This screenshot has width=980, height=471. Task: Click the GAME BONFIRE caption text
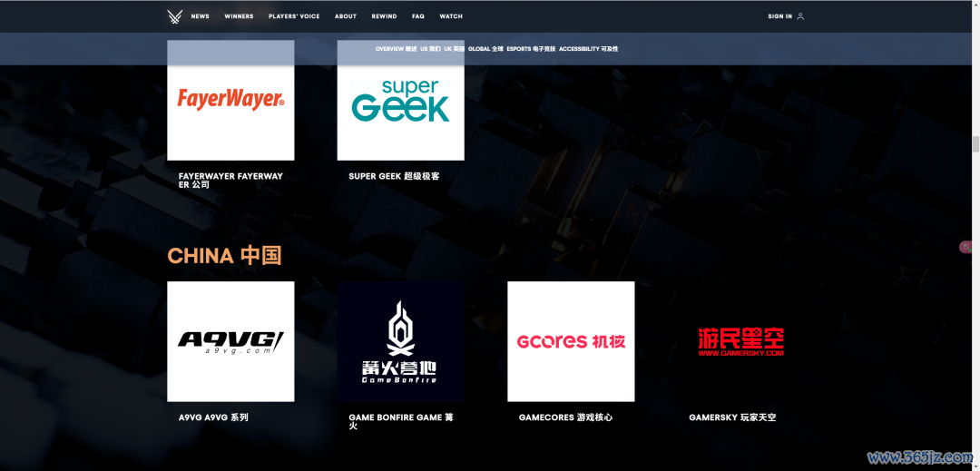click(401, 422)
